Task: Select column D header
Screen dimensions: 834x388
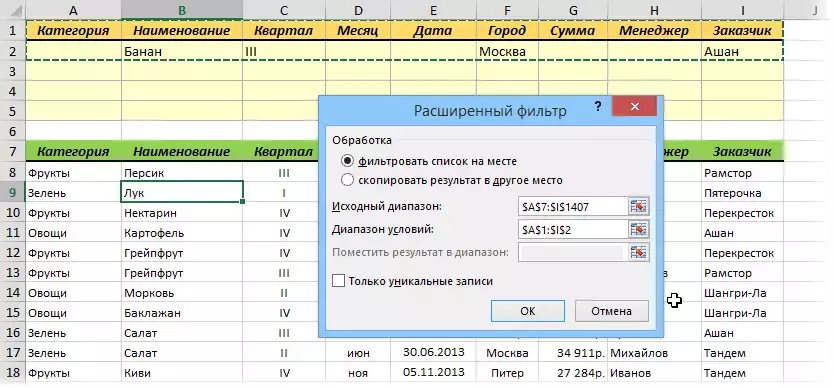Action: 358,10
